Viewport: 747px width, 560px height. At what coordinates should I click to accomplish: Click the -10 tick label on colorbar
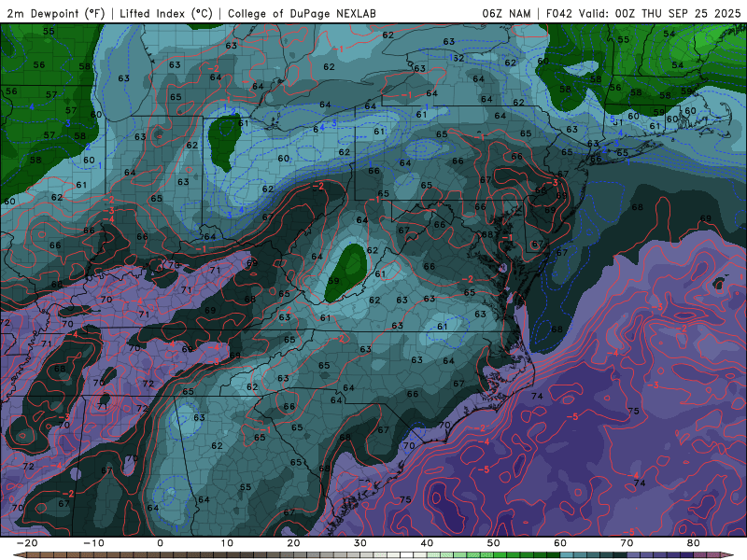(93, 543)
